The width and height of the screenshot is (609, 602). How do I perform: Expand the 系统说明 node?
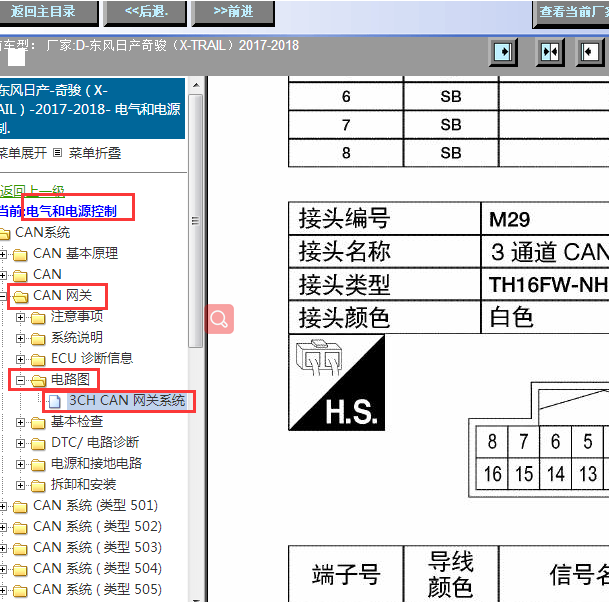coord(20,339)
